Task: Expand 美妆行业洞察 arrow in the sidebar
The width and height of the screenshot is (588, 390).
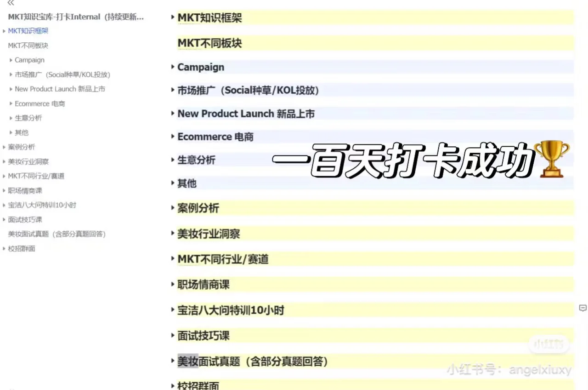Action: click(4, 162)
